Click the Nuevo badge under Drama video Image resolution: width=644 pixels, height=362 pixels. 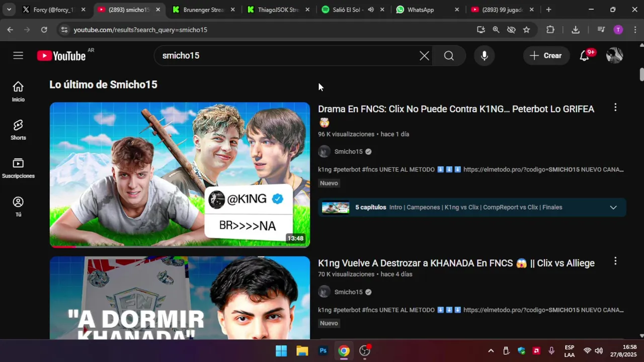point(329,183)
